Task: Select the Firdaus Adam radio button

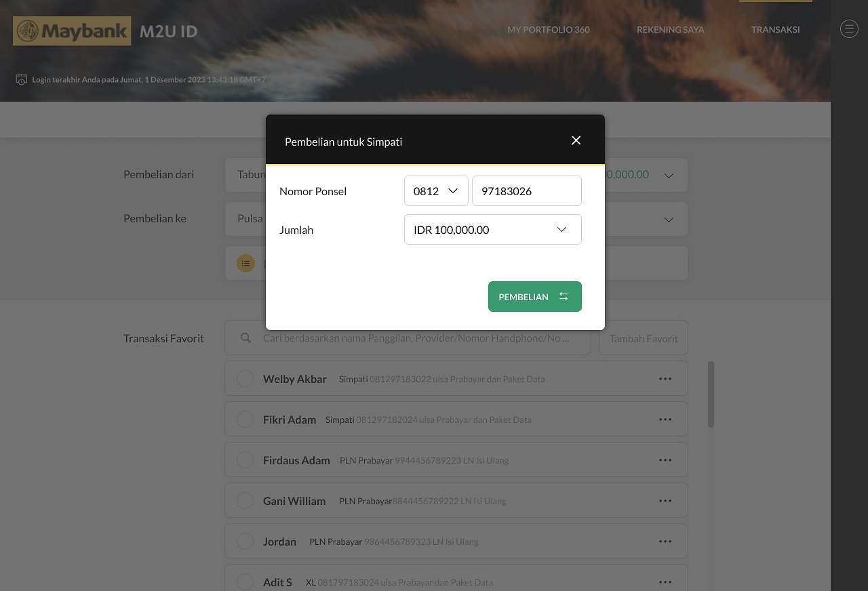Action: click(x=245, y=460)
